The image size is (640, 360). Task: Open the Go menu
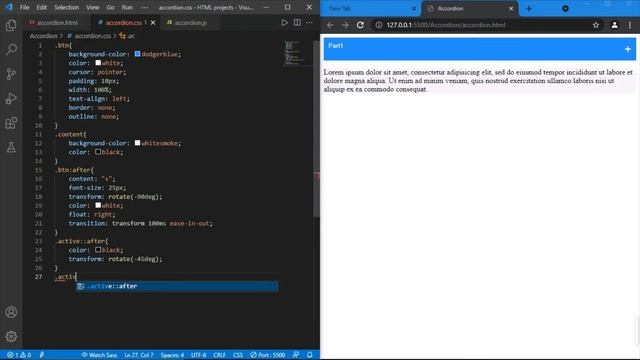pos(111,7)
